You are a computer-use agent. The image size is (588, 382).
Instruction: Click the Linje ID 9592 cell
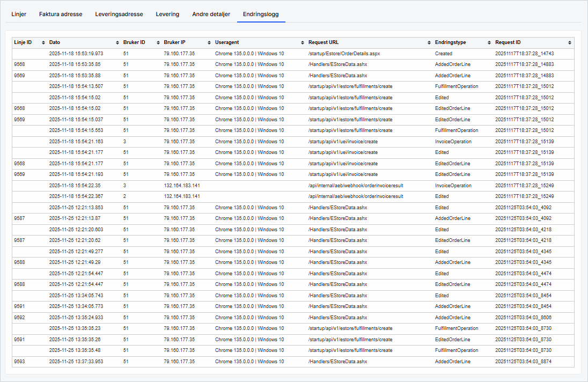[x=19, y=318]
